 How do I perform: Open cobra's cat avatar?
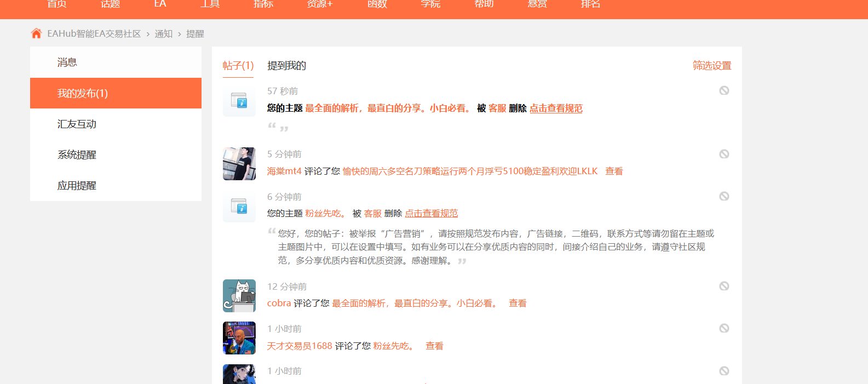point(239,296)
